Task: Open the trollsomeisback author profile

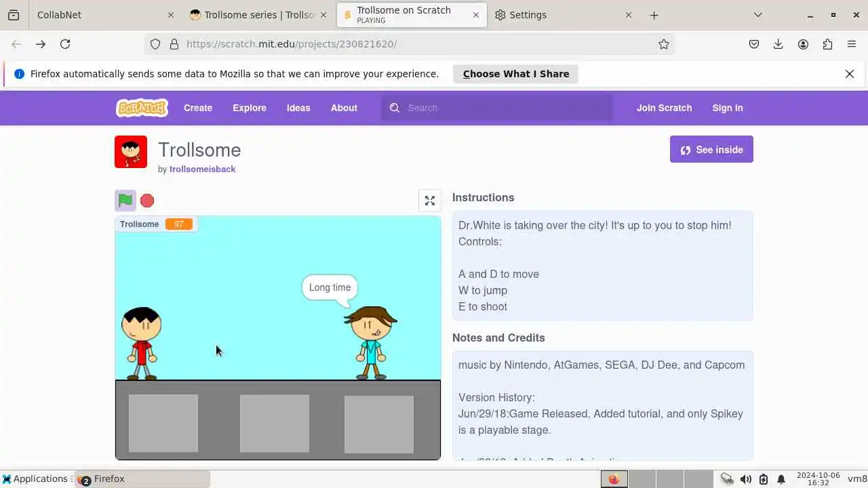Action: pos(202,169)
